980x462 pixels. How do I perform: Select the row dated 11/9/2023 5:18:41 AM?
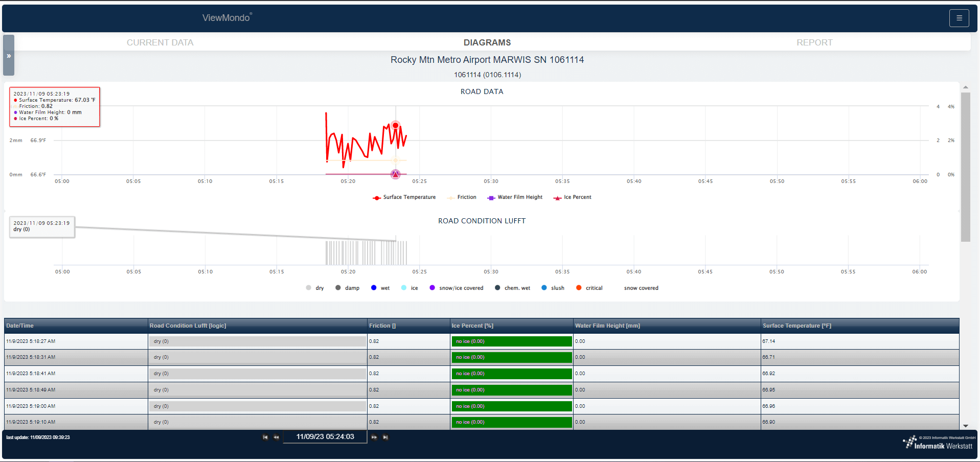(x=482, y=374)
